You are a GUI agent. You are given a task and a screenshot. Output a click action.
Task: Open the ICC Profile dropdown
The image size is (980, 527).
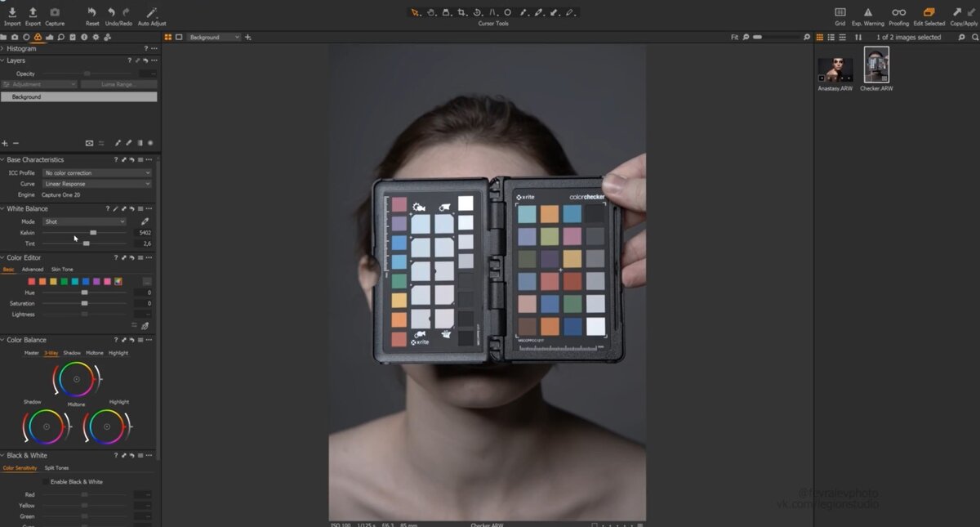(x=97, y=173)
